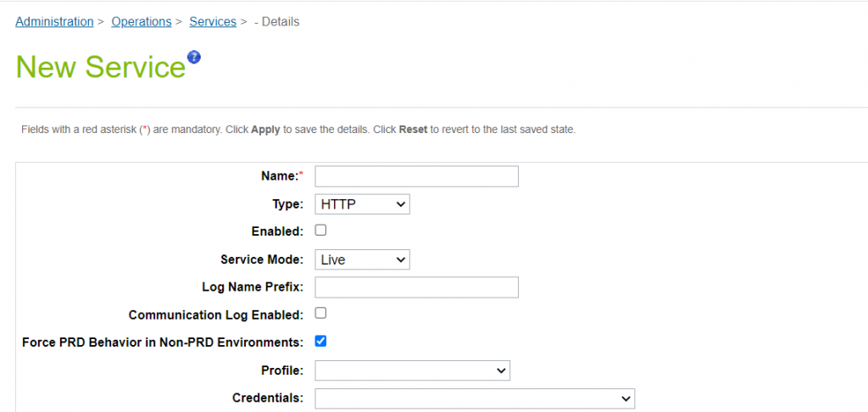Click the Credentials label text
Image resolution: width=868 pixels, height=412 pixels.
click(268, 398)
